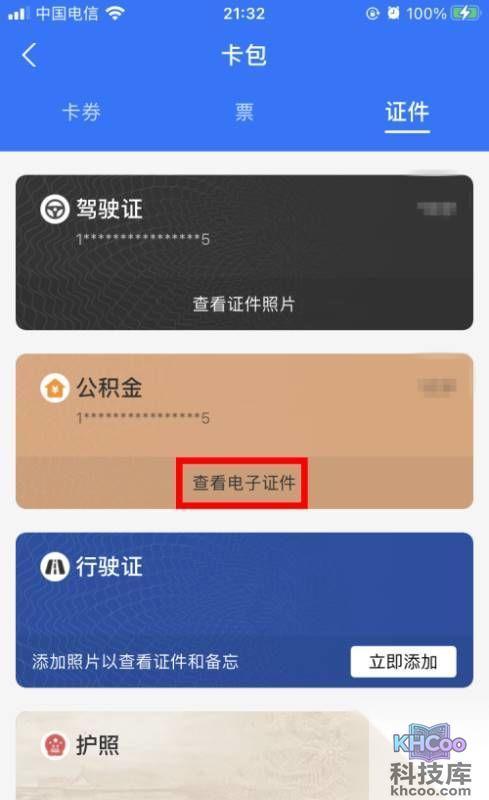Open the 行驶证 card title

(x=109, y=567)
